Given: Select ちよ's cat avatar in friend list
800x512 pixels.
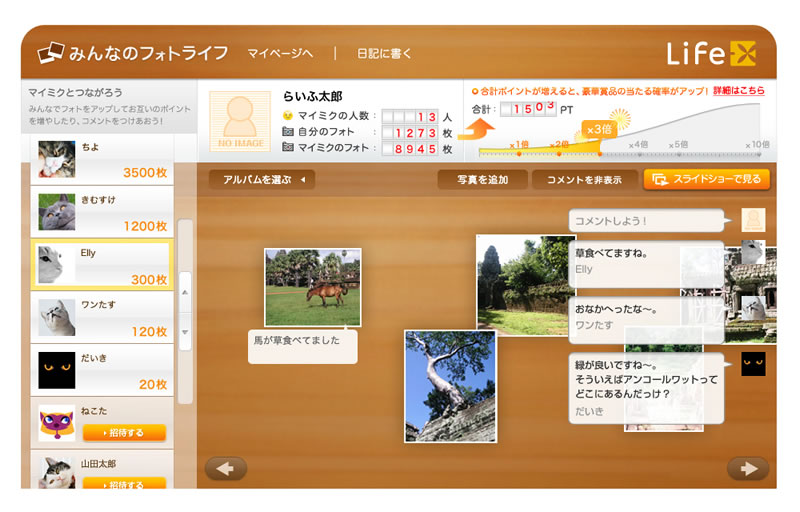Looking at the screenshot, I should pyautogui.click(x=57, y=158).
